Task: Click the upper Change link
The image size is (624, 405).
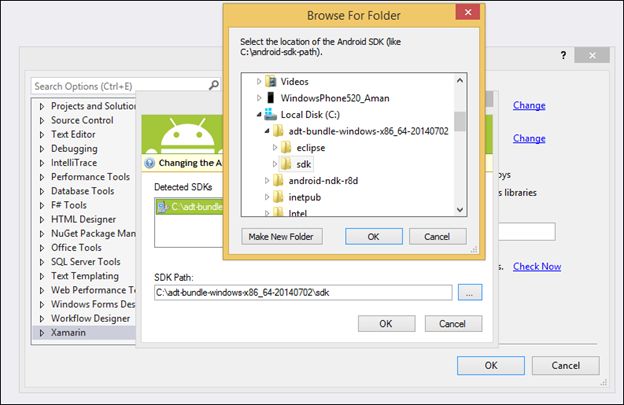Action: pyautogui.click(x=529, y=105)
